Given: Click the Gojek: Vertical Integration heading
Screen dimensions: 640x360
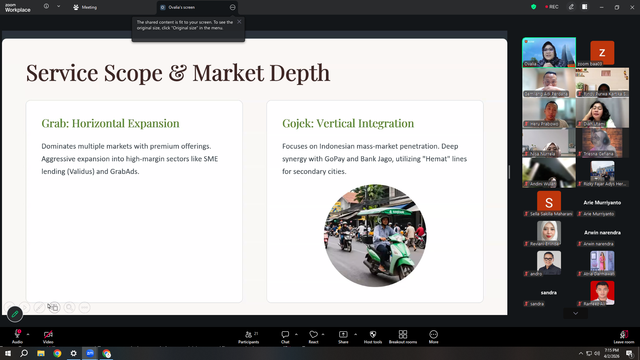Looking at the screenshot, I should [348, 123].
